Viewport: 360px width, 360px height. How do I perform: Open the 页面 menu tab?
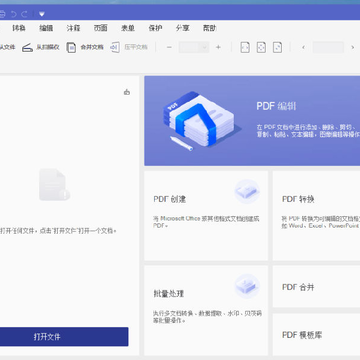pyautogui.click(x=100, y=28)
